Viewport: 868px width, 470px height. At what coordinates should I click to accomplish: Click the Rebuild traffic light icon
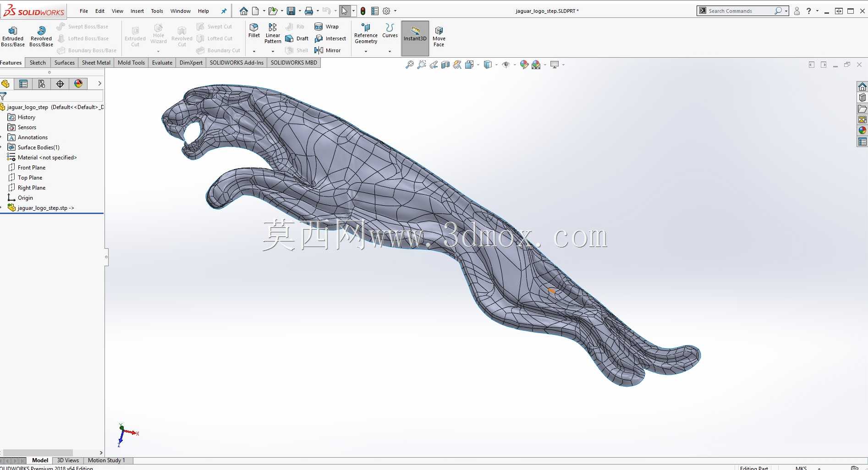click(363, 11)
